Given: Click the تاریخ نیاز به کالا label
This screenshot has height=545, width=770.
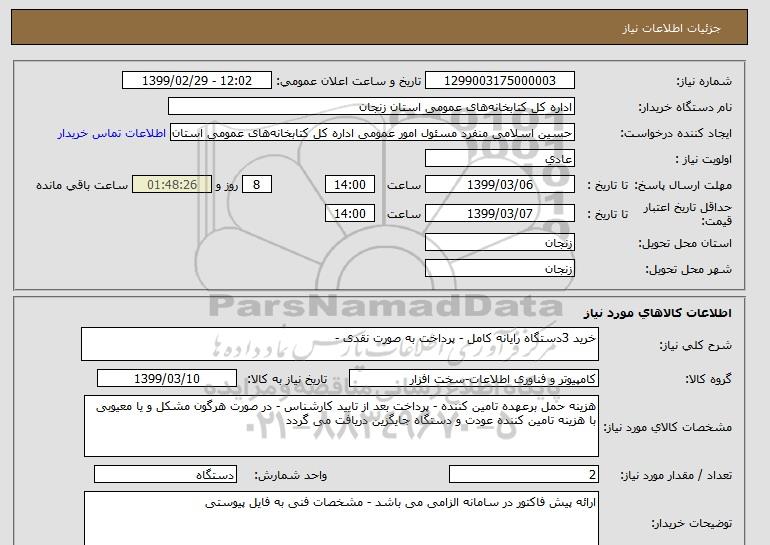Looking at the screenshot, I should click(x=287, y=379).
